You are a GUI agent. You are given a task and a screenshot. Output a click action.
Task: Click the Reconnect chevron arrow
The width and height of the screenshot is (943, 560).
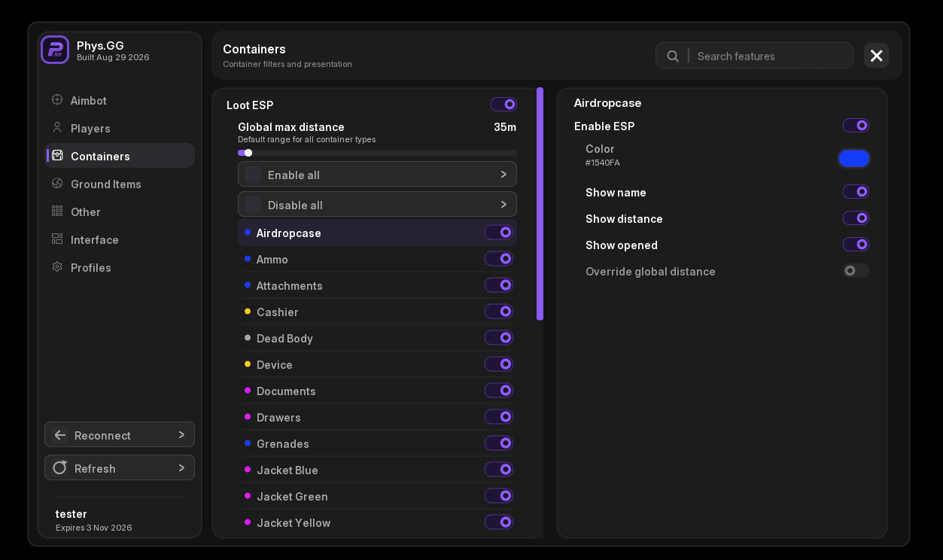click(181, 435)
